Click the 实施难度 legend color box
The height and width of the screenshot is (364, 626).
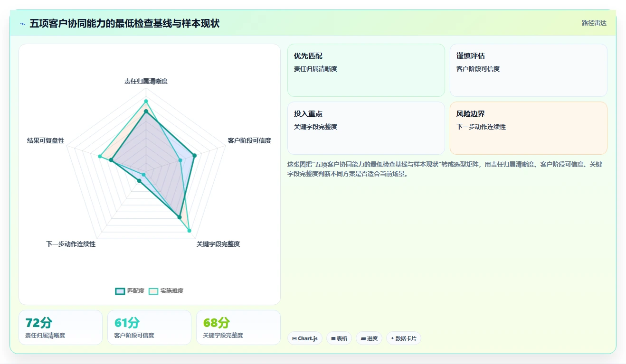(x=153, y=291)
